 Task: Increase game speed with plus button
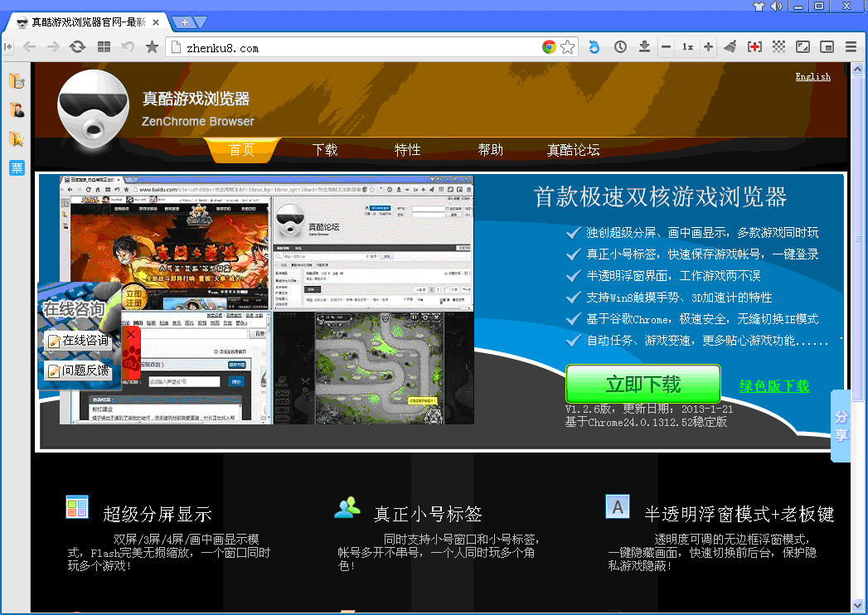(708, 47)
